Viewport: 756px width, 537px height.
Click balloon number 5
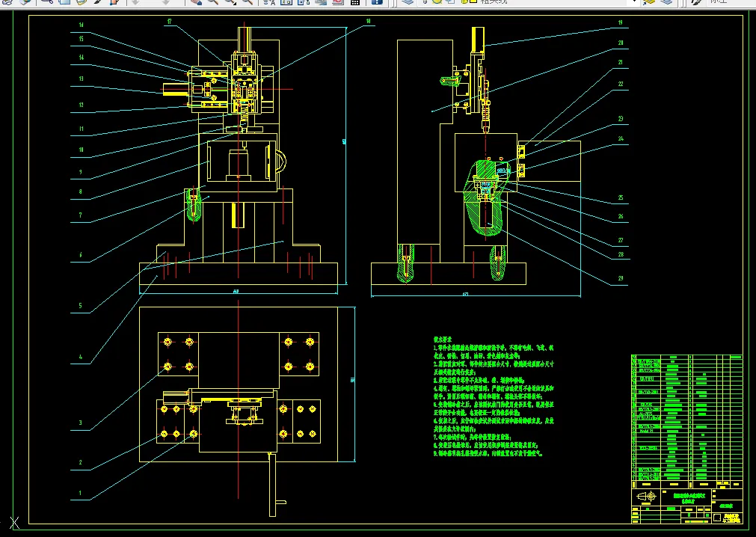(x=81, y=306)
